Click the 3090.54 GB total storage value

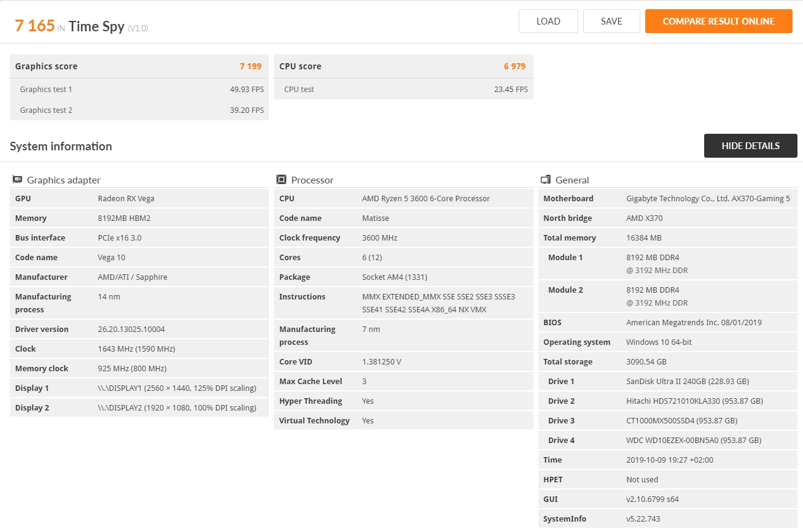(646, 361)
